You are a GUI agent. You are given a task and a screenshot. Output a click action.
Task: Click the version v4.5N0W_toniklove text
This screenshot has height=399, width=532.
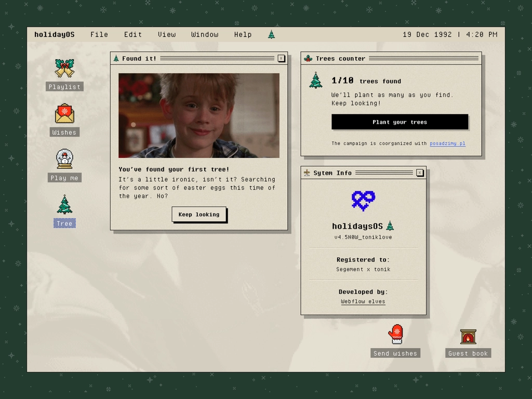point(363,237)
